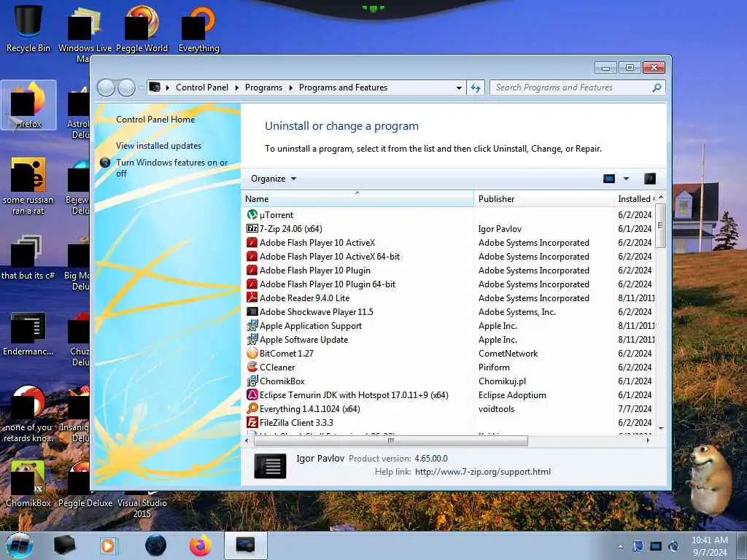
Task: Click the globe icon in the taskbar
Action: click(156, 545)
